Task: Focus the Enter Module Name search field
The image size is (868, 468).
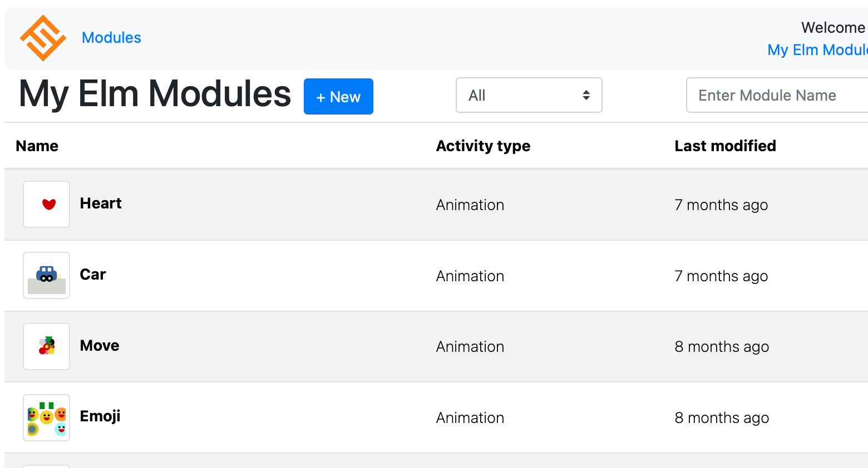Action: point(776,96)
